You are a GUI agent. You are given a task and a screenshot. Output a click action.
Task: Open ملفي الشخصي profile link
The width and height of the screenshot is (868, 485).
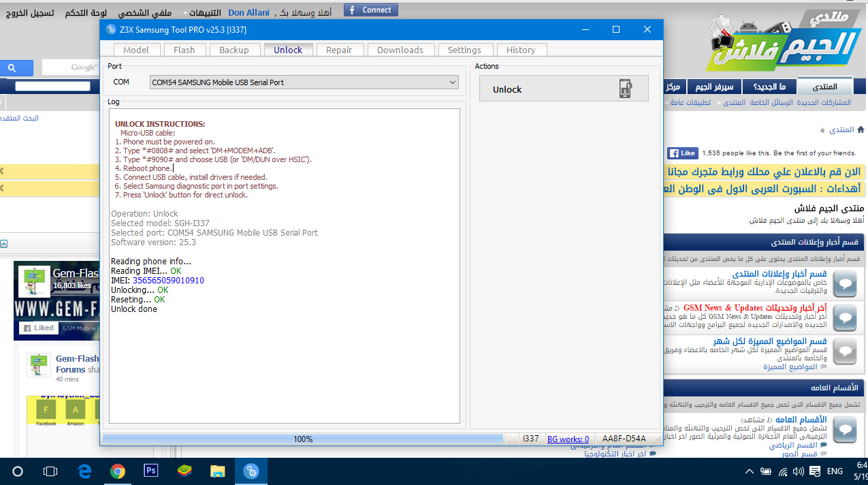point(145,13)
